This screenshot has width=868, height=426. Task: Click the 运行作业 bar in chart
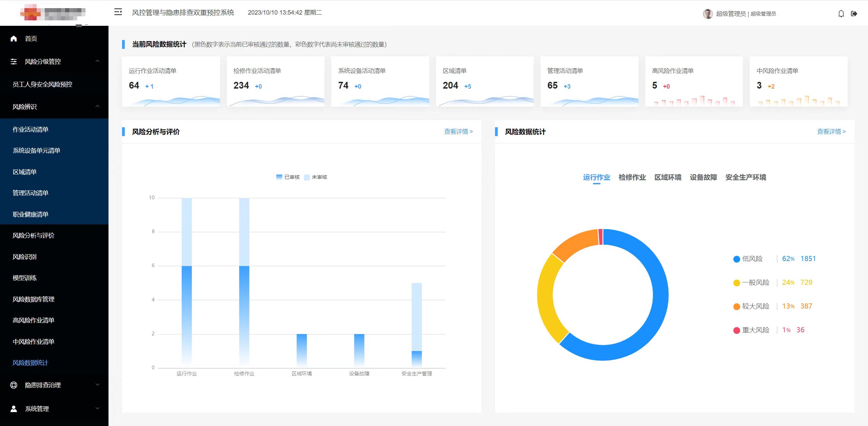[x=187, y=282]
